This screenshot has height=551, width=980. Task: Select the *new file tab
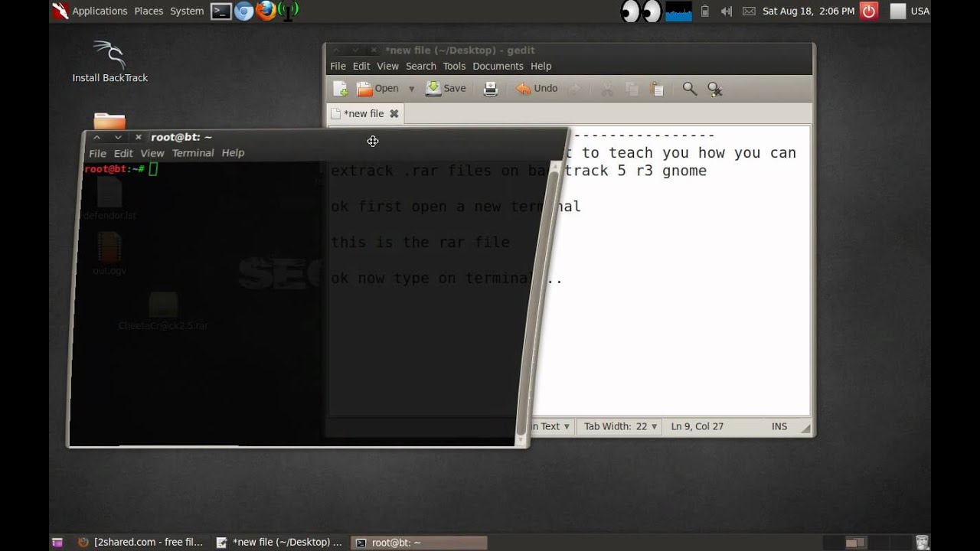click(x=364, y=113)
